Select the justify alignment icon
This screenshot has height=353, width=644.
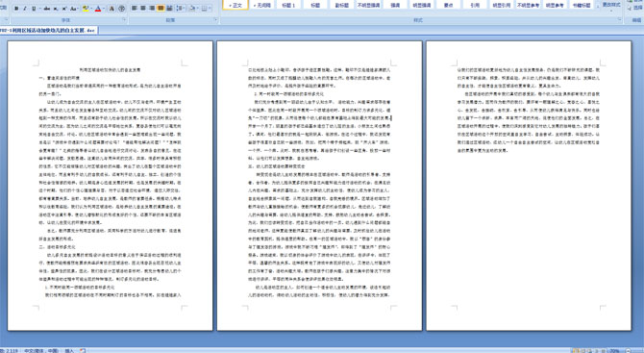click(161, 9)
